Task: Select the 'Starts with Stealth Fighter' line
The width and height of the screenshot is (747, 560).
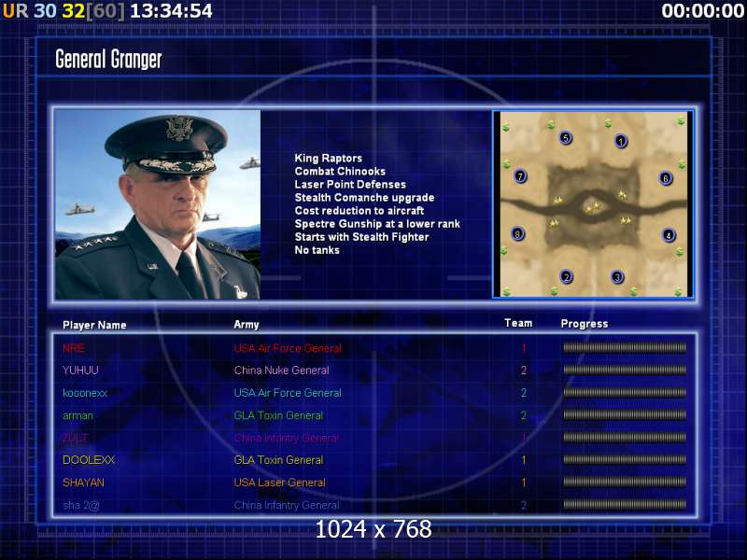Action: pos(361,237)
